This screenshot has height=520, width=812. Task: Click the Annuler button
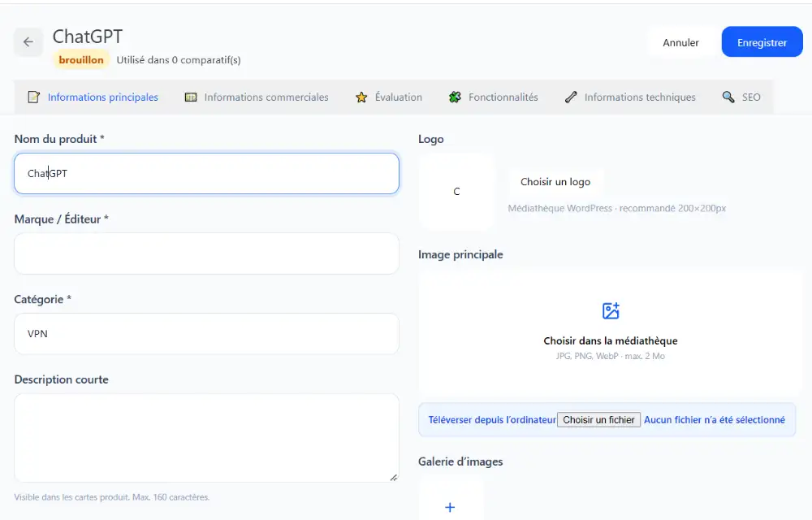(x=680, y=42)
